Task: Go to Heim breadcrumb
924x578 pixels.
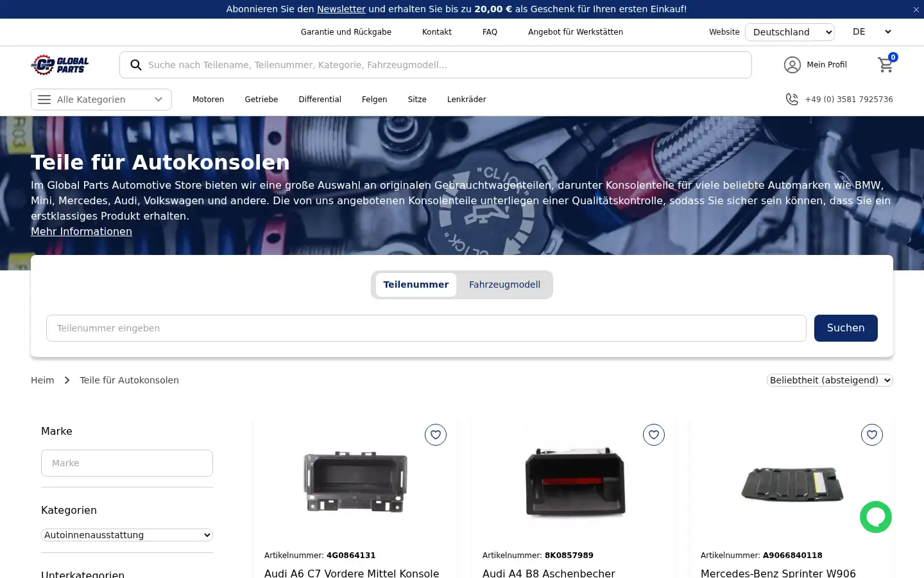Action: click(42, 380)
